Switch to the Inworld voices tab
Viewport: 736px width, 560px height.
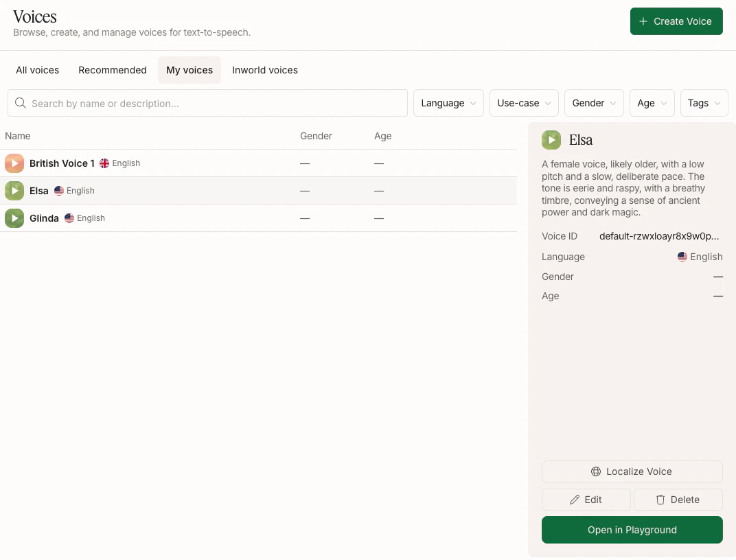tap(264, 70)
